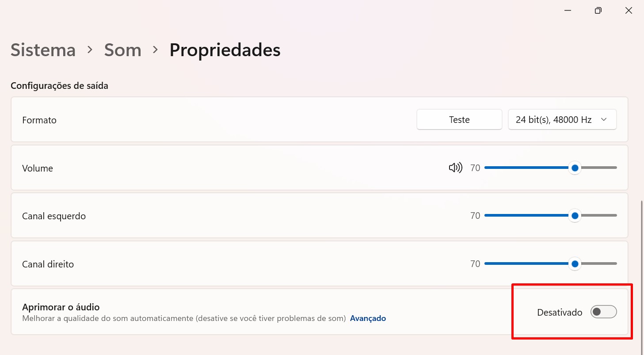Image resolution: width=644 pixels, height=355 pixels.
Task: Click the Canal direito slider thumb
Action: pyautogui.click(x=575, y=263)
